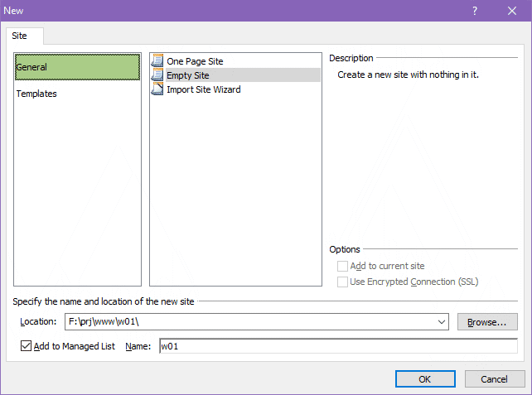The image size is (532, 395).
Task: Select the 'One Page Site' text label
Action: coord(195,61)
